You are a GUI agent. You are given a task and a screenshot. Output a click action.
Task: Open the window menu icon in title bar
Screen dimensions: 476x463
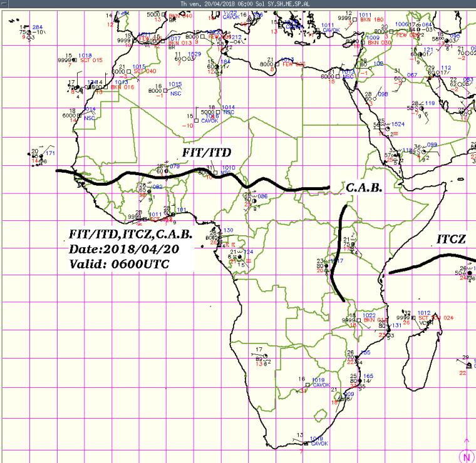[x=4, y=3]
